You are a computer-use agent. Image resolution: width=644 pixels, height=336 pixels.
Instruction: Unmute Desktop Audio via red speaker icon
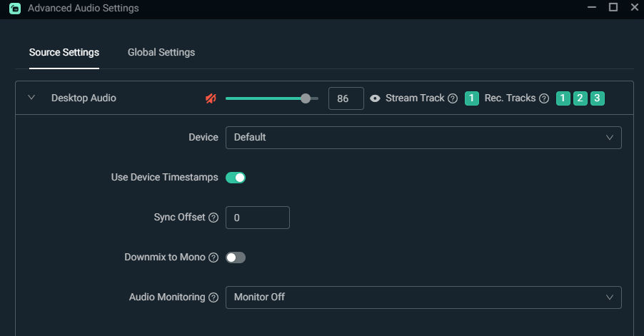click(210, 98)
